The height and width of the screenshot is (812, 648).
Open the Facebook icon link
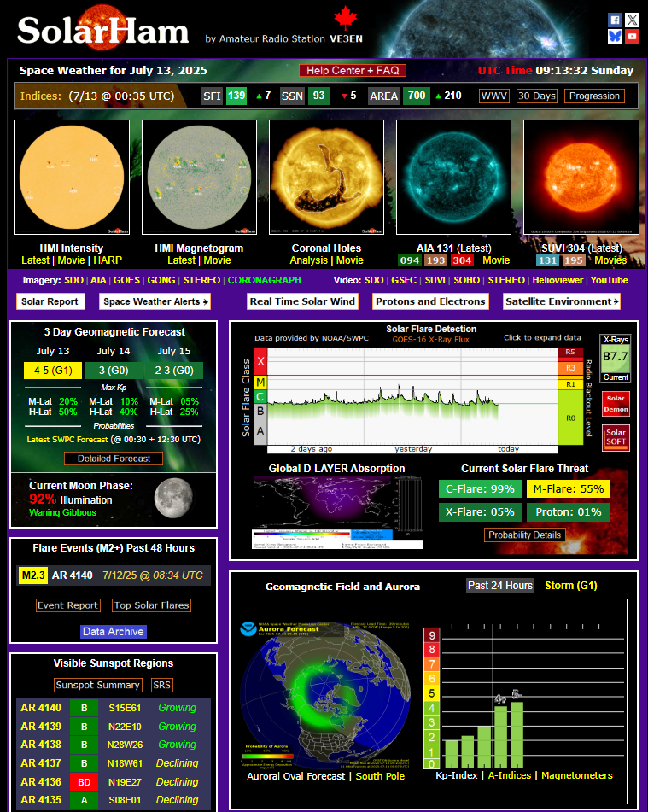[615, 20]
